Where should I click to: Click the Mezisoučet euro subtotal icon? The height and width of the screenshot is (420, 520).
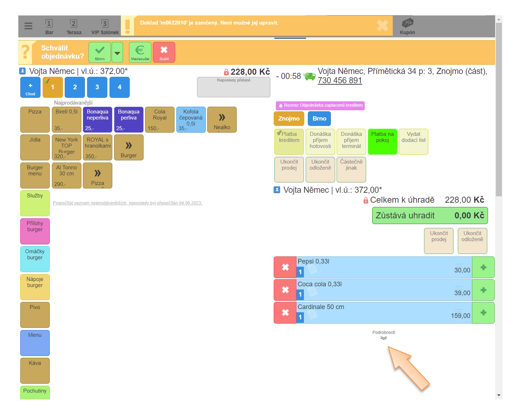click(140, 52)
